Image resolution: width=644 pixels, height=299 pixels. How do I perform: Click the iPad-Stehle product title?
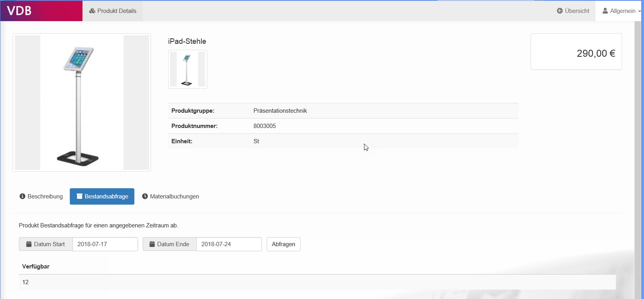(x=187, y=41)
